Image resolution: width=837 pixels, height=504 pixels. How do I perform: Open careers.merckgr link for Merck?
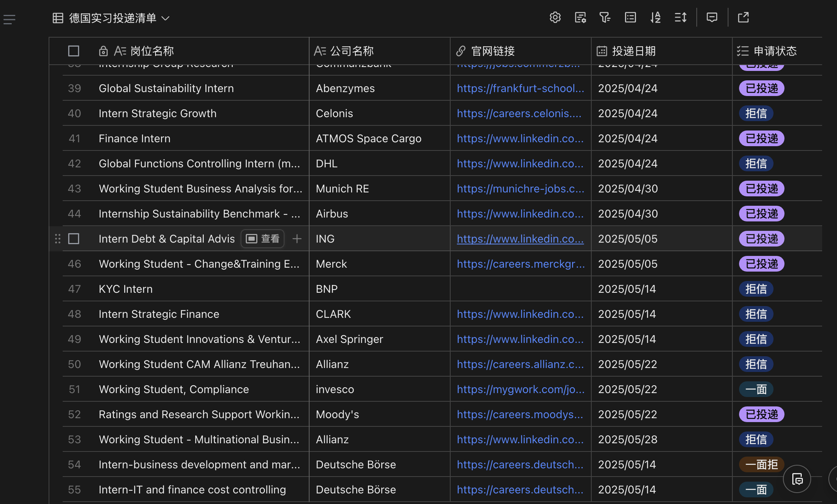tap(521, 264)
